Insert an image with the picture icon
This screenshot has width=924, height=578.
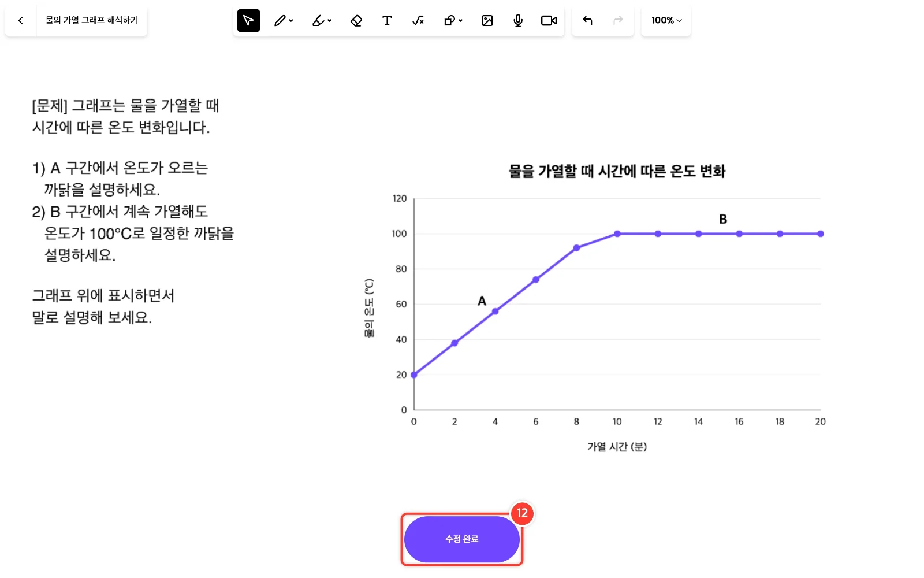point(487,21)
